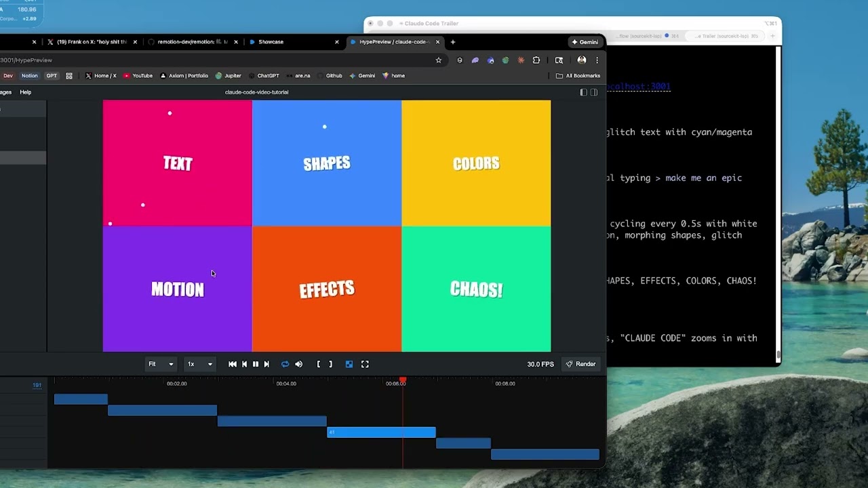This screenshot has height=488, width=868.
Task: Jump to the beginning with rewind icon
Action: 233,364
